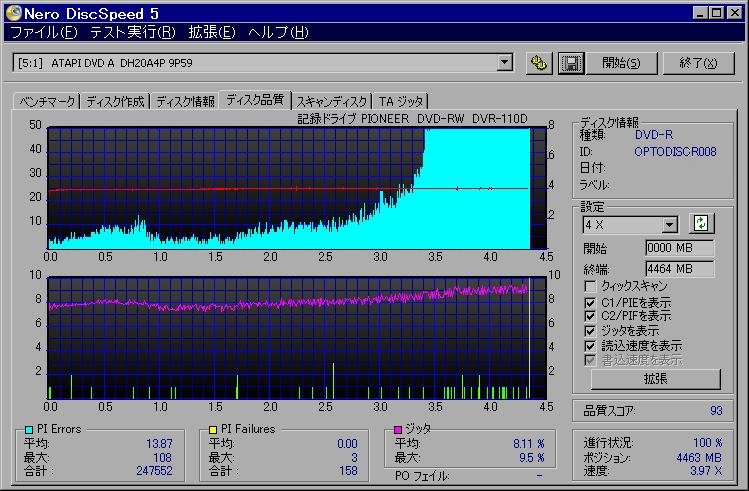
Task: Click the position value 4463 MB
Action: point(699,458)
